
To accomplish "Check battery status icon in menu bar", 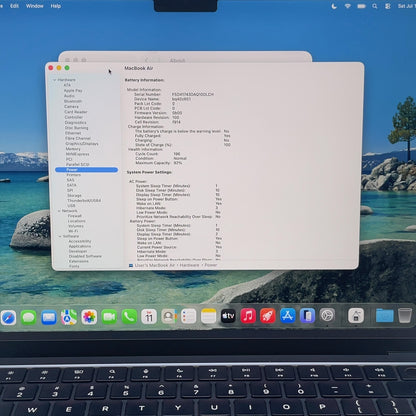I will point(361,6).
